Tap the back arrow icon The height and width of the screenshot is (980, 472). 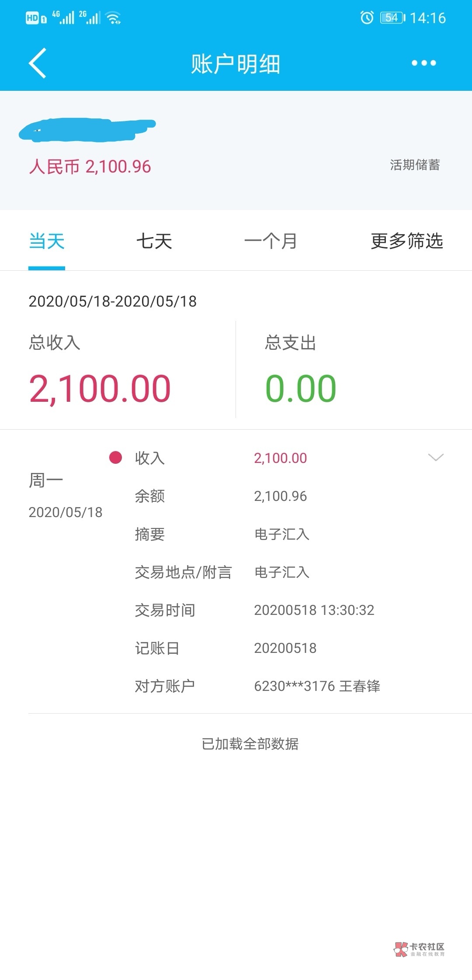[x=38, y=63]
